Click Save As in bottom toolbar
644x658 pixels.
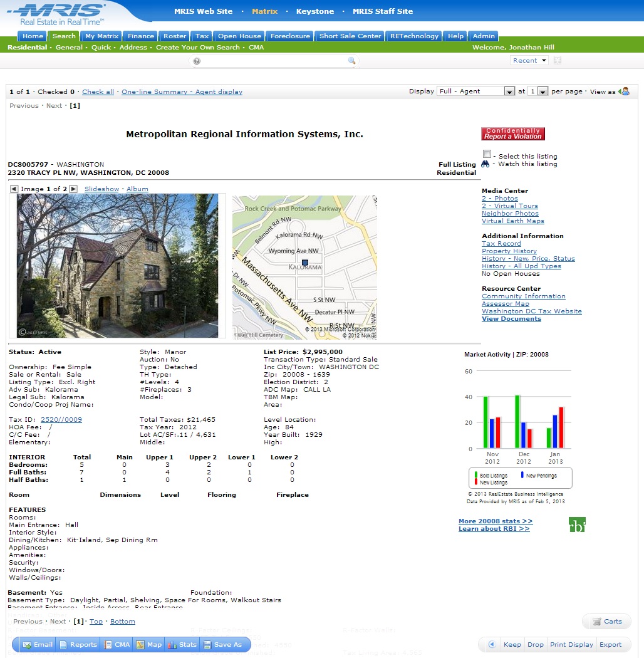tap(223, 645)
